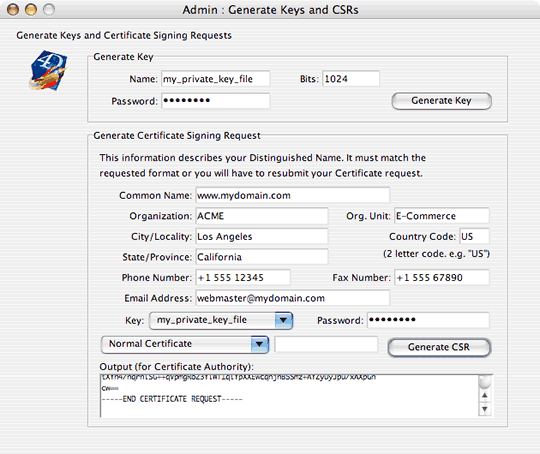Viewport: 540px width, 454px height.
Task: Focus the key Name input field
Action: [x=216, y=79]
